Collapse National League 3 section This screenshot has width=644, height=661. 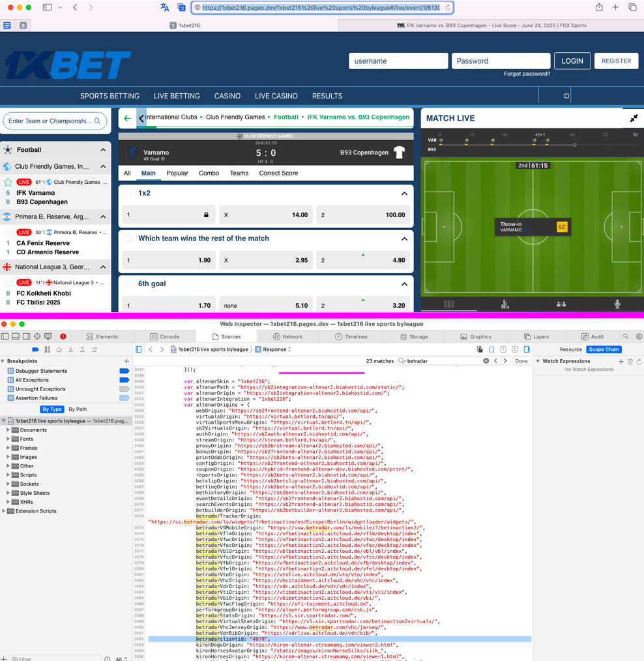(103, 267)
